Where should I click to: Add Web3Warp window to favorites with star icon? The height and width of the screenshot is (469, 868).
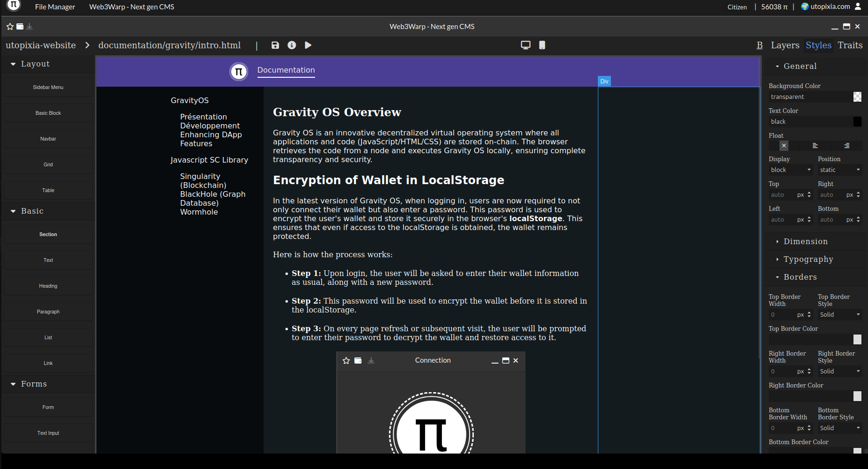(x=10, y=27)
